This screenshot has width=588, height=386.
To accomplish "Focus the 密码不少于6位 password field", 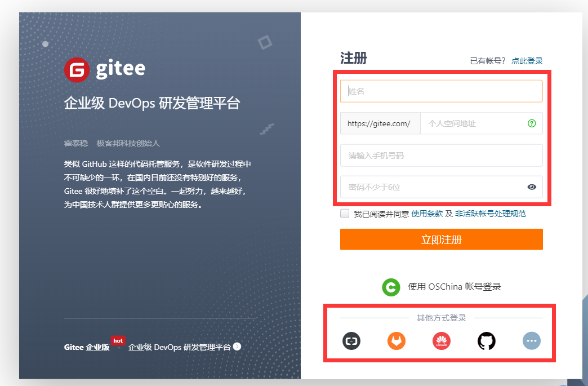I will coord(442,187).
